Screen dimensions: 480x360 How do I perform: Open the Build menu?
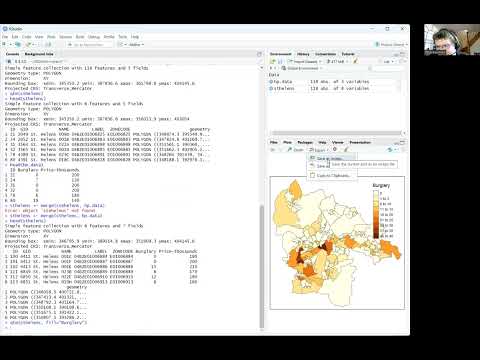point(80,37)
